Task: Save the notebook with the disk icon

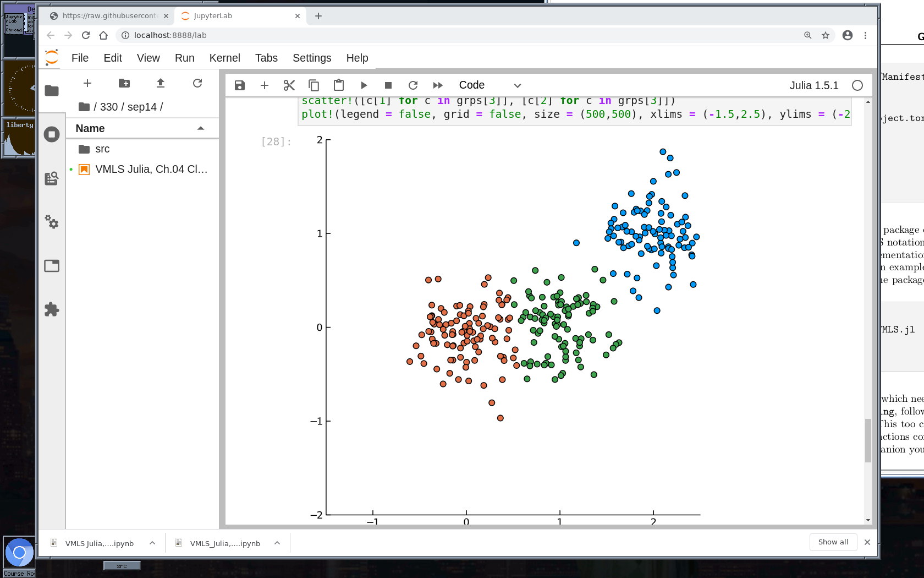Action: [x=239, y=85]
